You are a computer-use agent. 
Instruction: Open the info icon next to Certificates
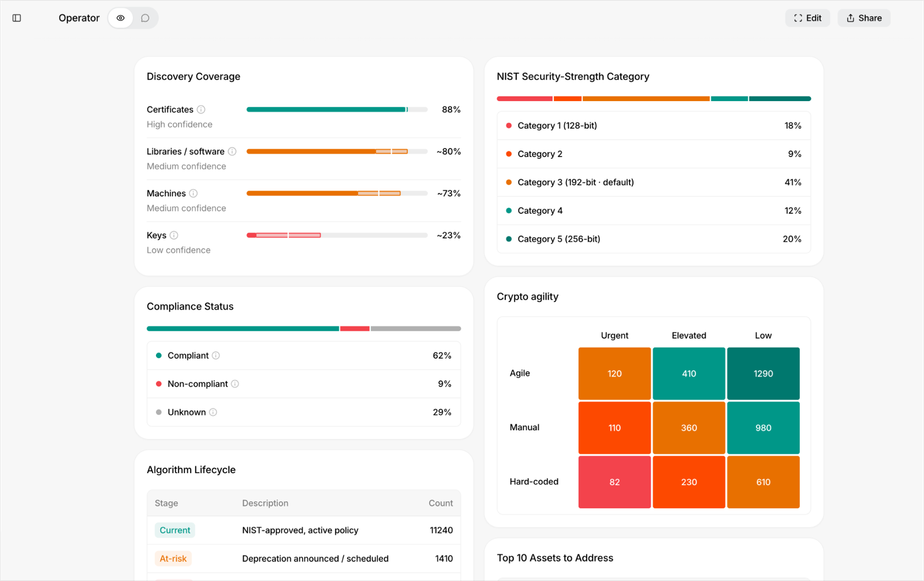(201, 109)
